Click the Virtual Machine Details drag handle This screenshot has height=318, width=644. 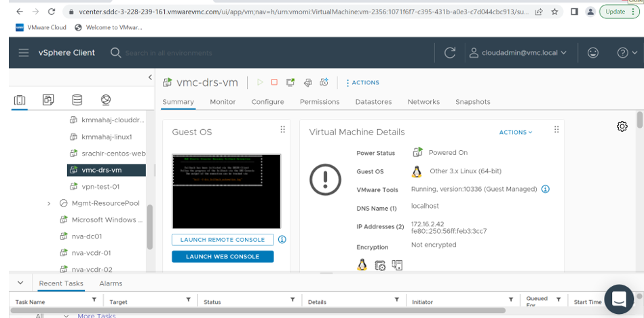click(556, 130)
